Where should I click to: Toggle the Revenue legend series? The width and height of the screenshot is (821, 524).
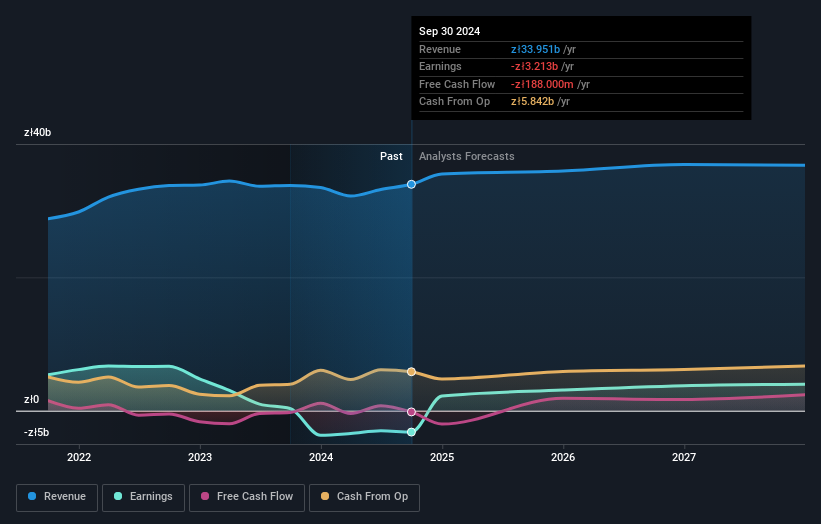[57, 497]
